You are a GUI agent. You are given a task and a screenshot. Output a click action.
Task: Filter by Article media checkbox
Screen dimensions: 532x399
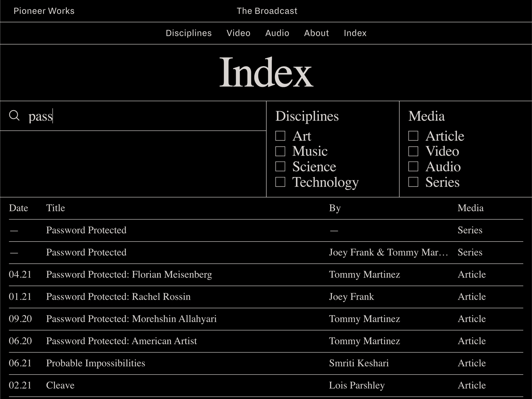[x=413, y=136]
